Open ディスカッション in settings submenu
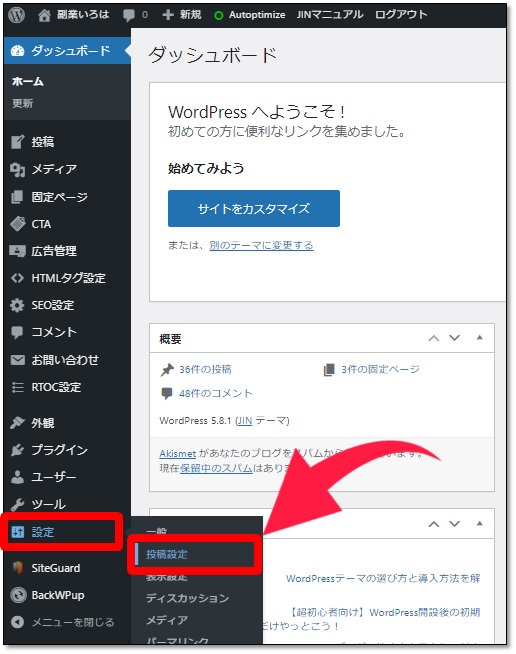The image size is (516, 654). (188, 598)
